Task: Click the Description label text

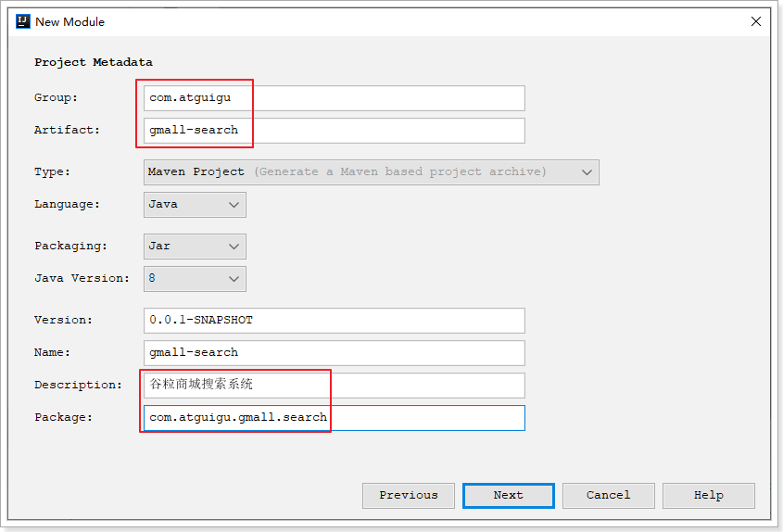Action: (78, 385)
